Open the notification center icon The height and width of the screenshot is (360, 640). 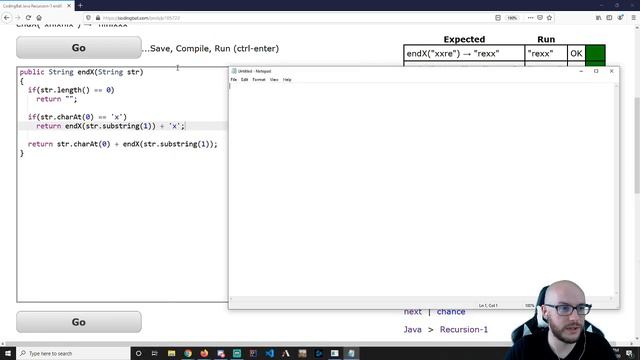629,353
